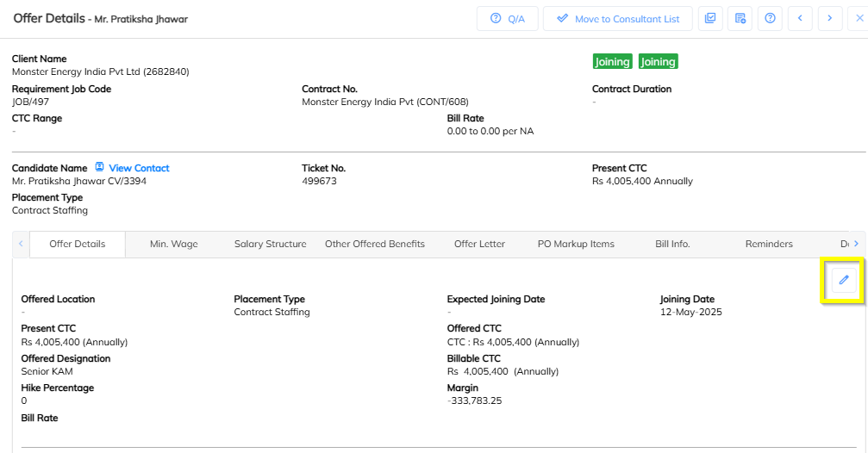Switch to the Salary Structure tab

click(x=270, y=244)
